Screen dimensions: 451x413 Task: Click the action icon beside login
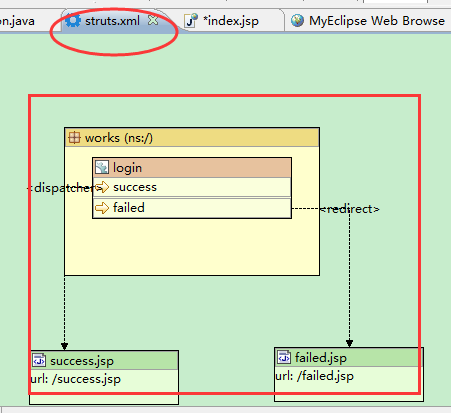click(x=102, y=167)
